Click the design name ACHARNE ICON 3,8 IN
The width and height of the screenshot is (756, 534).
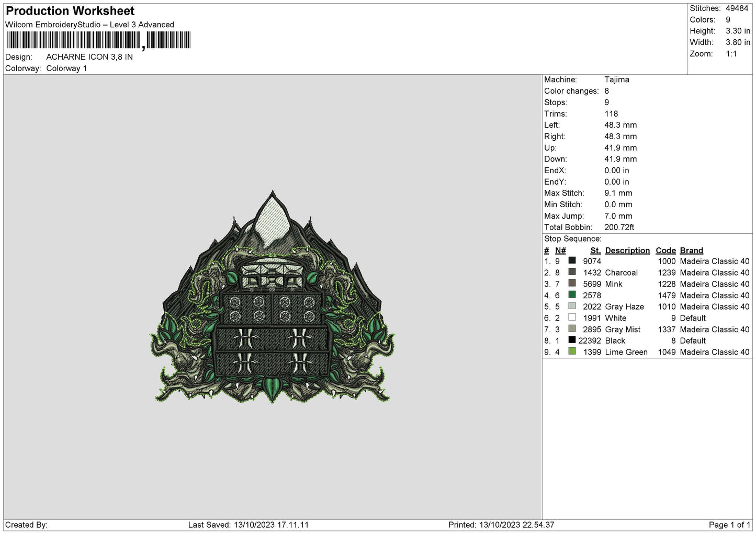click(x=89, y=57)
